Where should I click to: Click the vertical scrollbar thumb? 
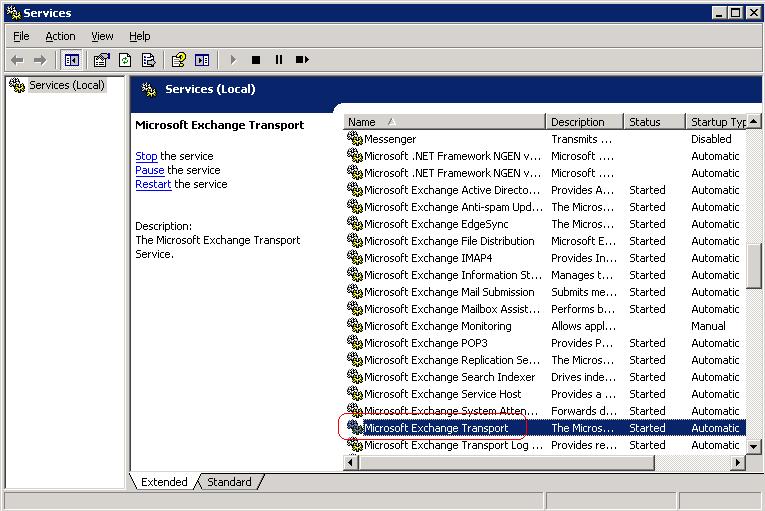tap(754, 266)
